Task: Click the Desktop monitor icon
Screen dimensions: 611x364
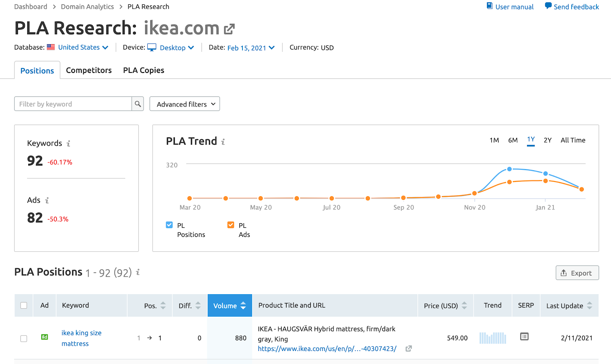Action: click(x=152, y=47)
